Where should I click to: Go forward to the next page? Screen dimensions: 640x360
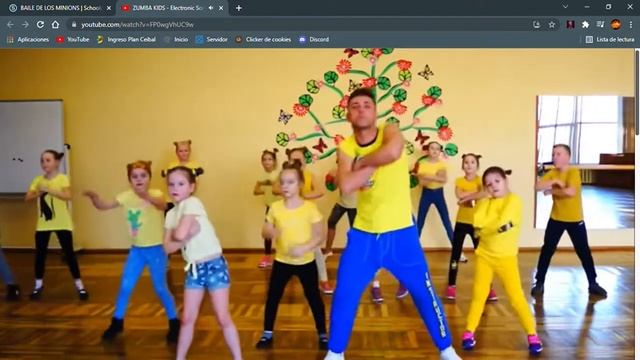25,24
